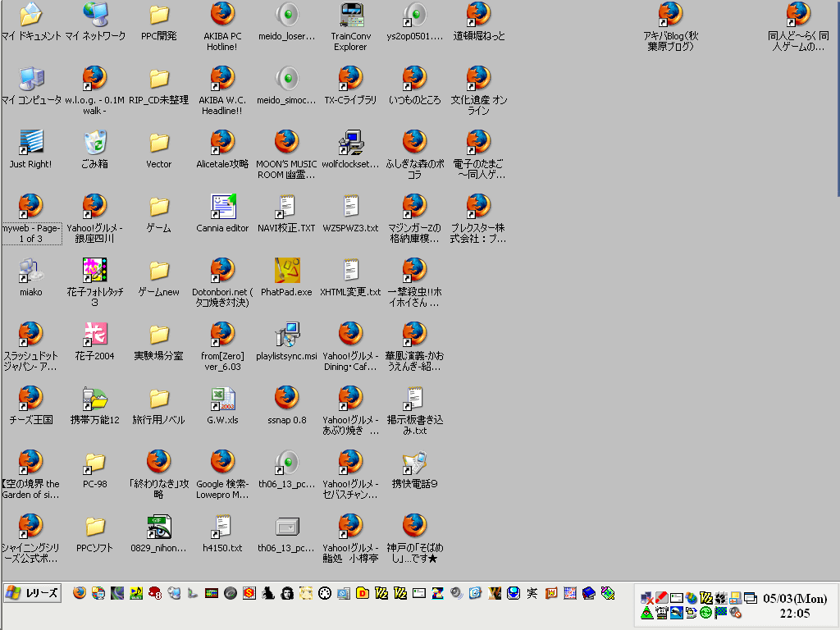Image resolution: width=840 pixels, height=630 pixels.
Task: Select the wolfclockset shortcut icon
Action: 351,143
